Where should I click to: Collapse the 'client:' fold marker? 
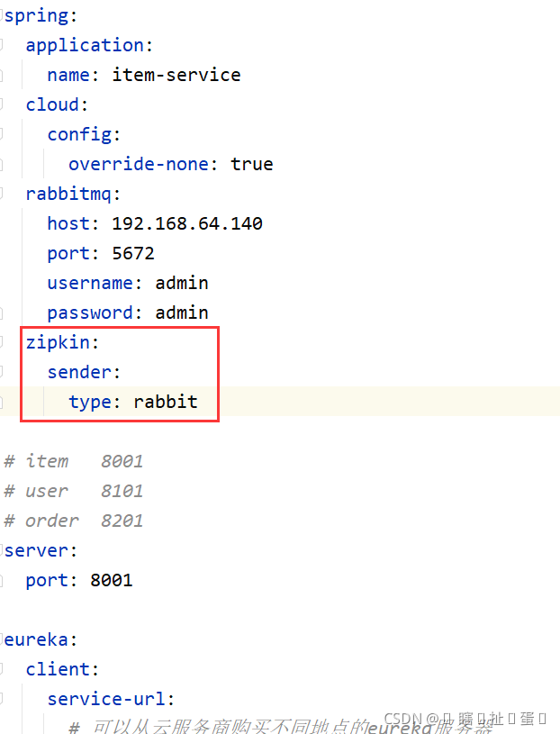[x=2, y=669]
